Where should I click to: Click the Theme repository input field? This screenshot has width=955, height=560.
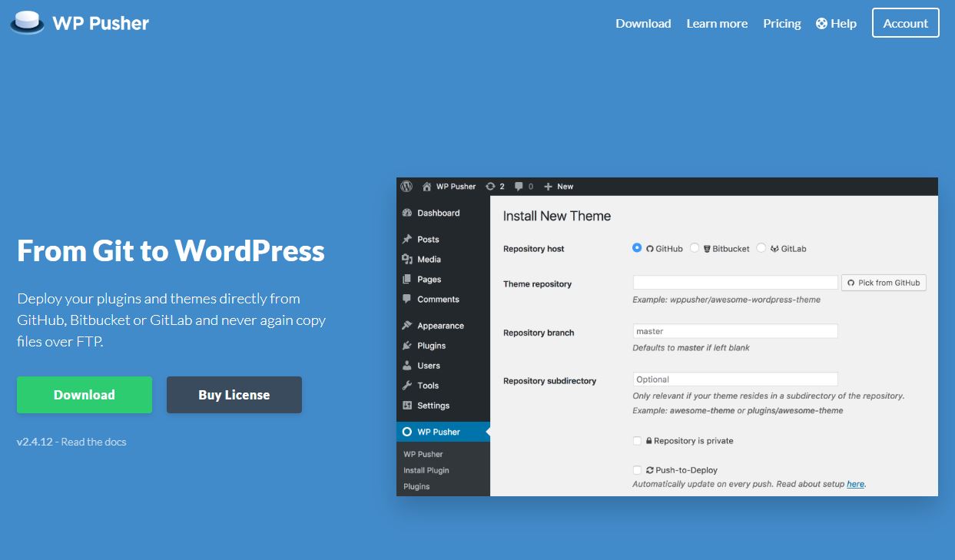(x=735, y=283)
